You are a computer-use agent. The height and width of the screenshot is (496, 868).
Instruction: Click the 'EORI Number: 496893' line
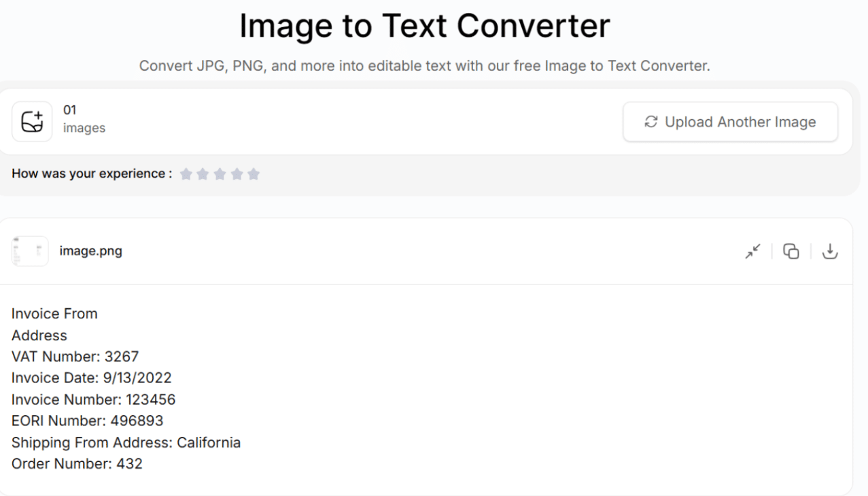click(x=87, y=420)
